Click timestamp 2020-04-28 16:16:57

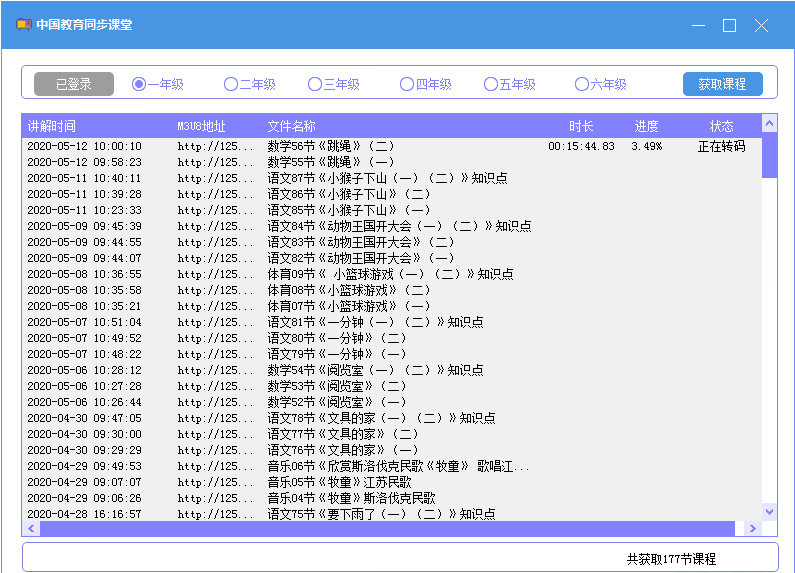84,514
